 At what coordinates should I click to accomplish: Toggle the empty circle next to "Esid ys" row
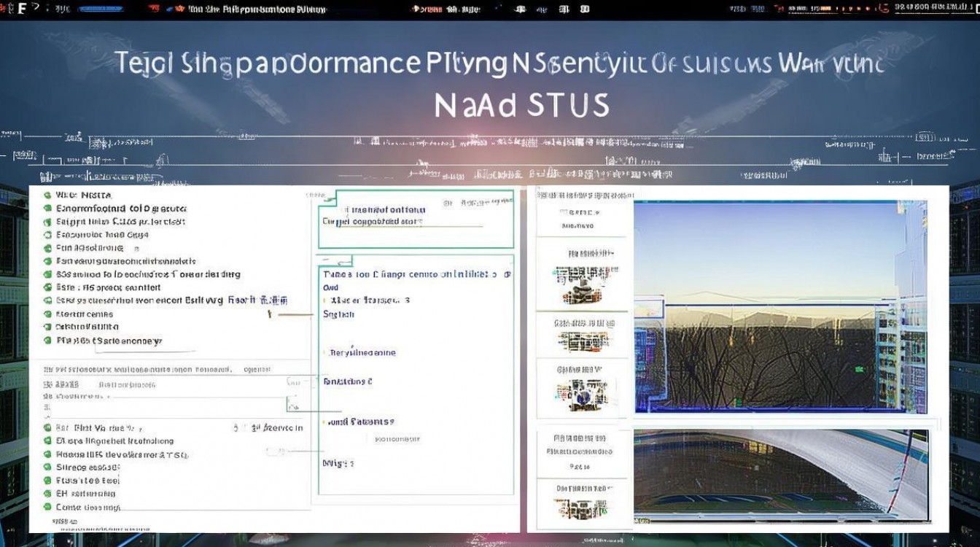point(47,300)
